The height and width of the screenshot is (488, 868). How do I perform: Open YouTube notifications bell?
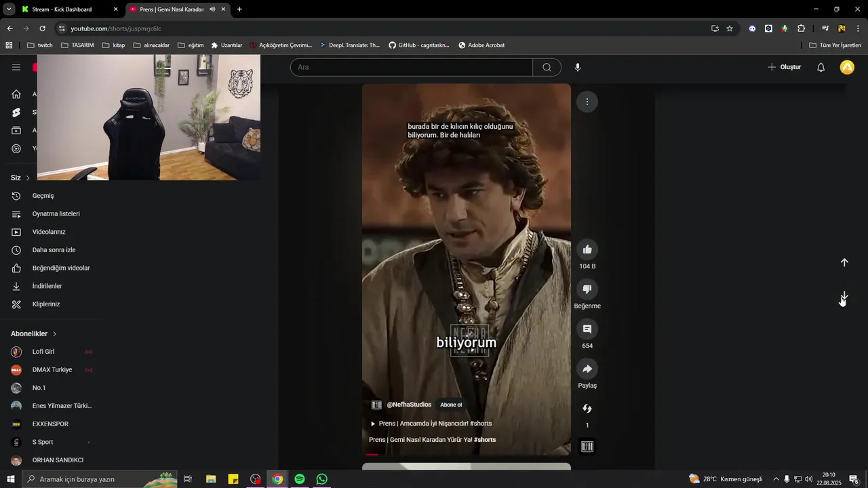pos(821,67)
